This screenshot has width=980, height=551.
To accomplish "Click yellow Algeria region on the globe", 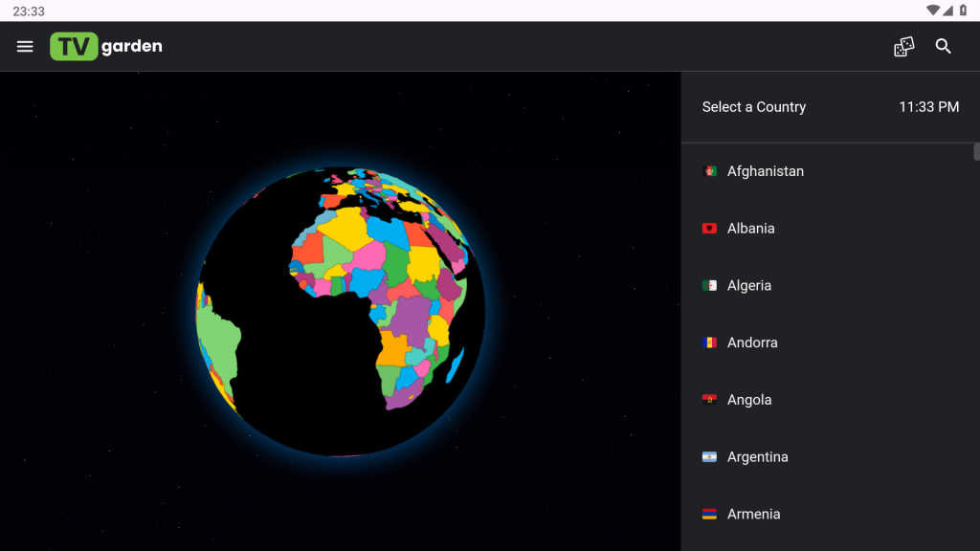I will pyautogui.click(x=346, y=228).
